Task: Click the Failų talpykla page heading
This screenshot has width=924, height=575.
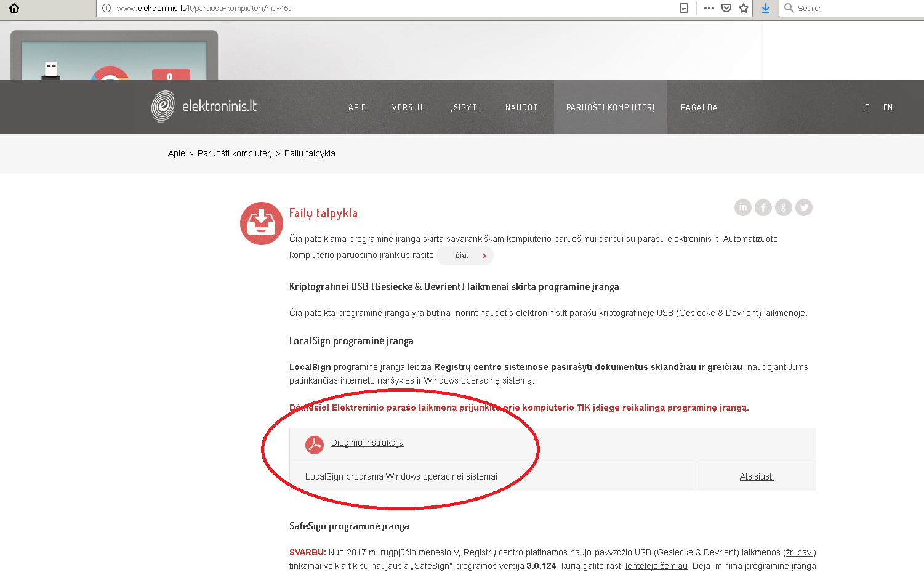Action: pos(323,213)
